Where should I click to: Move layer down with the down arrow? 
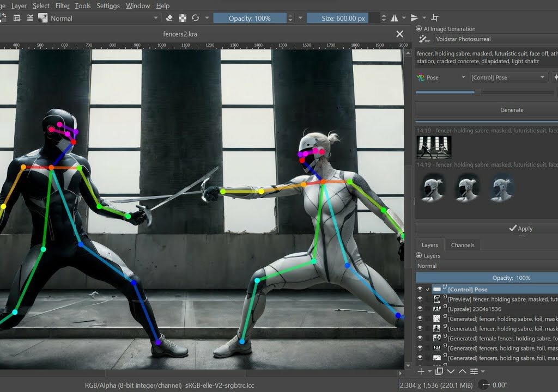[451, 371]
